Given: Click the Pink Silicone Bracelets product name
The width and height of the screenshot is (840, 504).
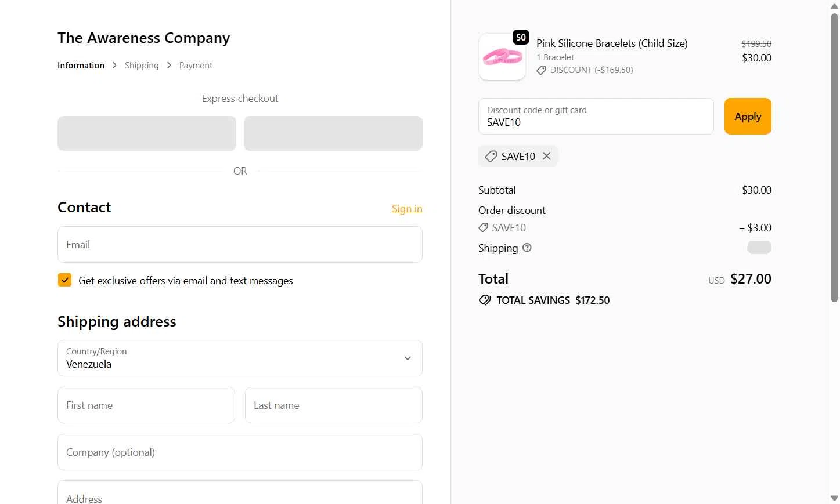Looking at the screenshot, I should click(612, 43).
